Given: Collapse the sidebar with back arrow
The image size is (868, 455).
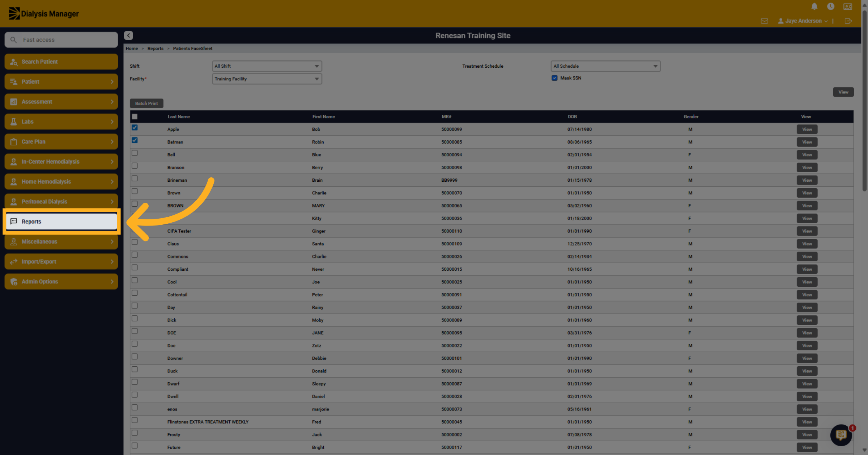Looking at the screenshot, I should point(128,35).
